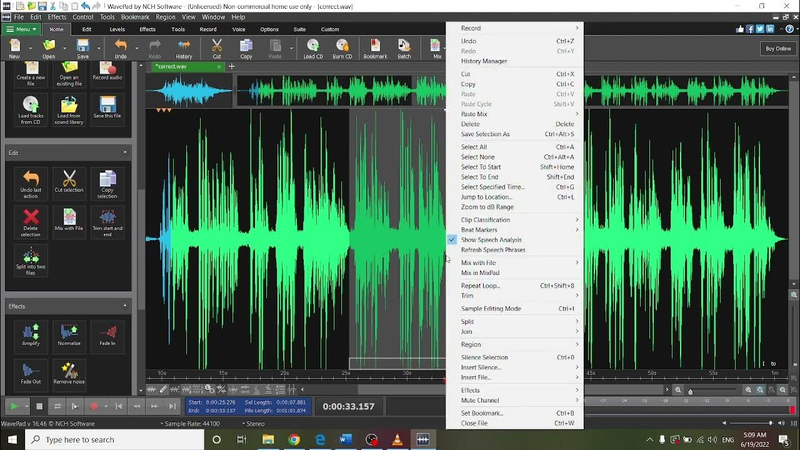
Task: Switch to the Levels ribbon tab
Action: tap(117, 29)
